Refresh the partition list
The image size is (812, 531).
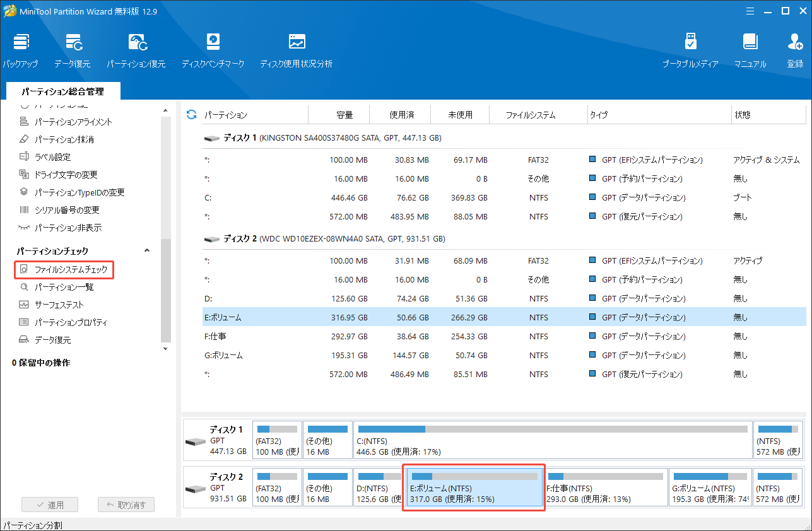[x=192, y=115]
